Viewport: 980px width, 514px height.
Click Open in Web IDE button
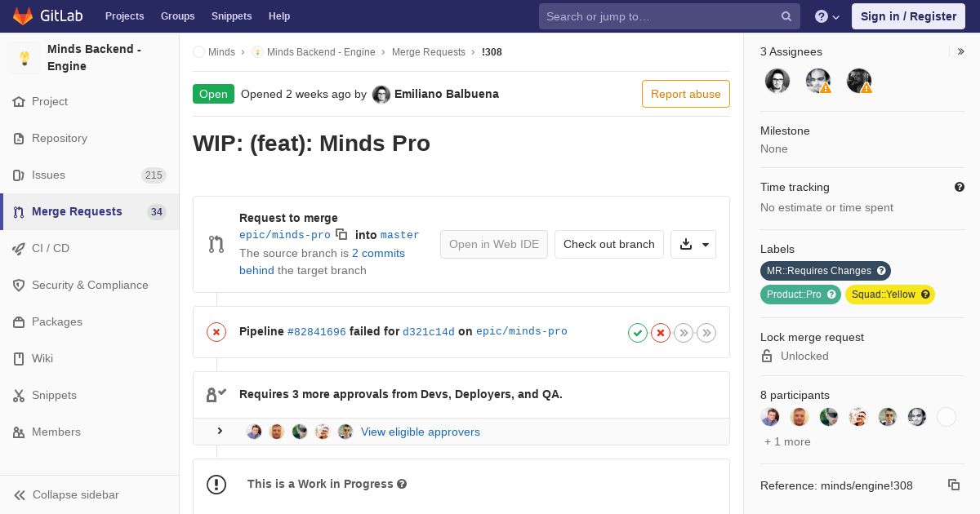pos(494,244)
